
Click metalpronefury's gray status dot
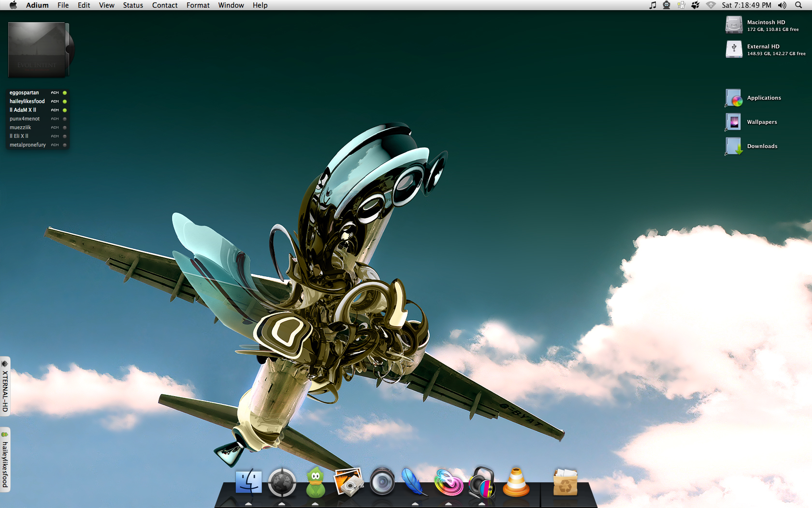pyautogui.click(x=65, y=145)
